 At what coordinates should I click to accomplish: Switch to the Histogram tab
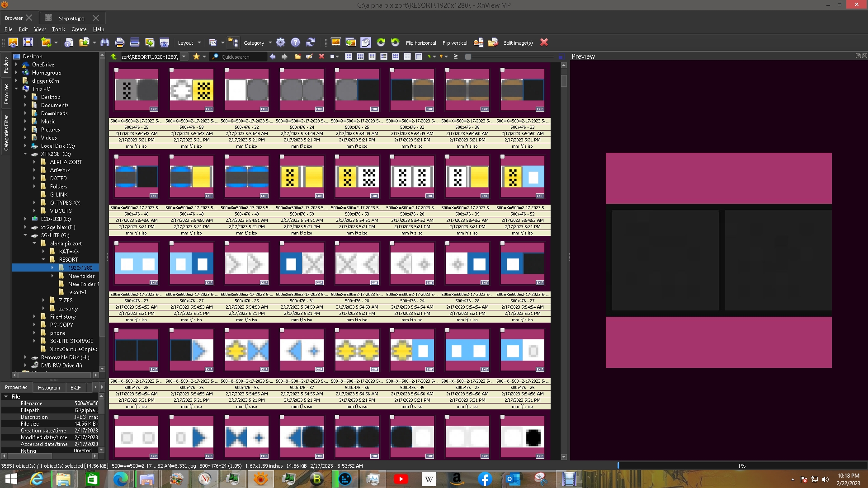pyautogui.click(x=49, y=388)
